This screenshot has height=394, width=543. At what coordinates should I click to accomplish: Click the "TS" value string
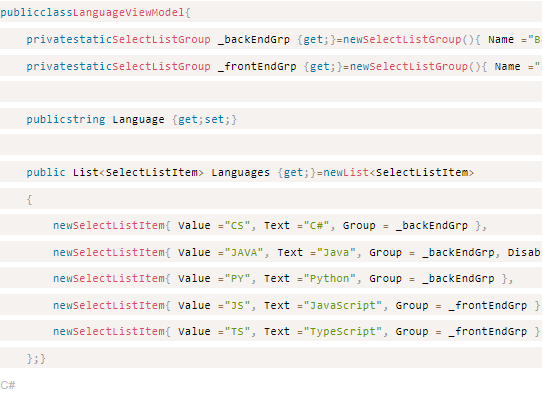238,332
